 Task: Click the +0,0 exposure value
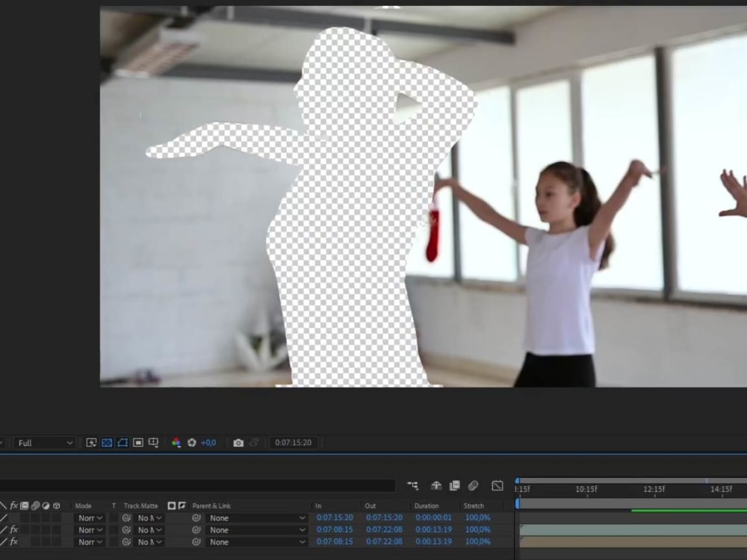pos(208,443)
